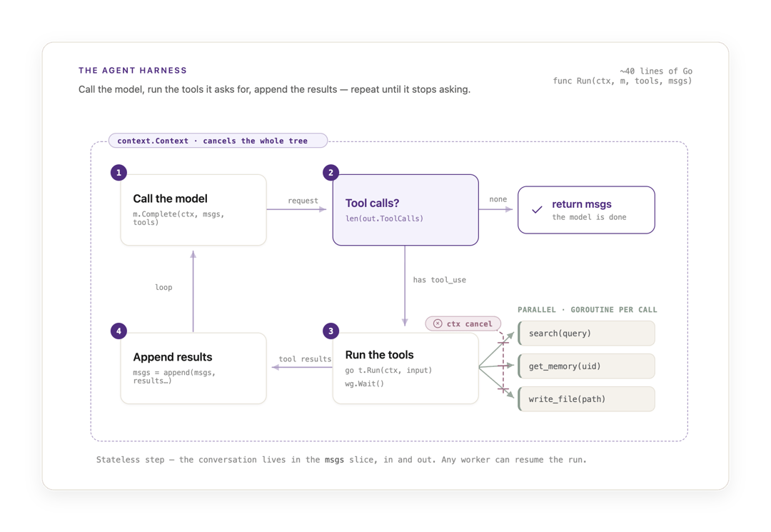Click the go t.Run(ctx, input) code line
The image size is (771, 532).
[388, 370]
